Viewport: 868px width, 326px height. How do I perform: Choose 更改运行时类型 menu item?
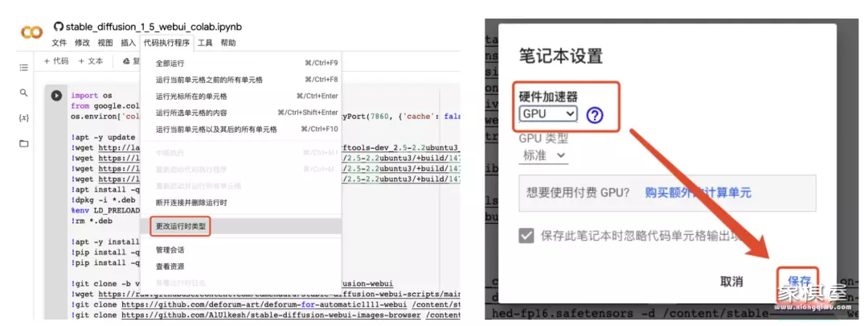click(x=241, y=226)
